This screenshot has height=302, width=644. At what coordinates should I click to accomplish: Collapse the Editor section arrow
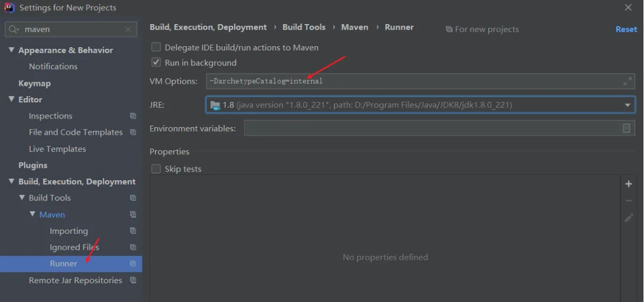pos(12,99)
